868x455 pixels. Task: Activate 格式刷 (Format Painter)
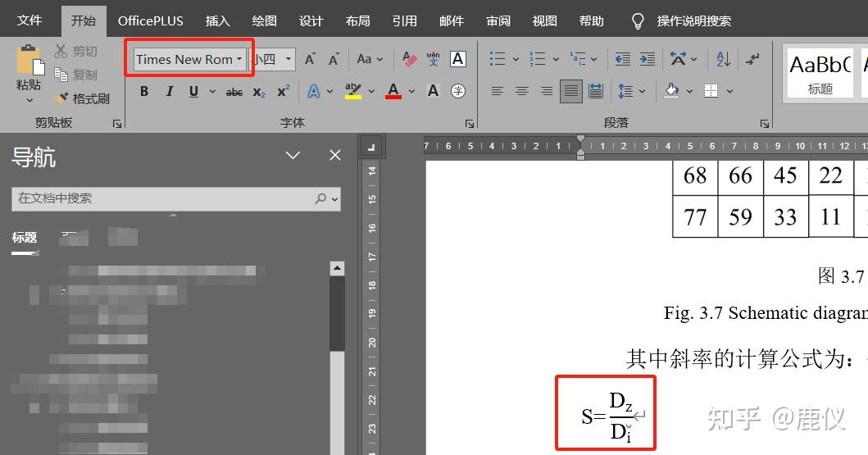[x=83, y=98]
